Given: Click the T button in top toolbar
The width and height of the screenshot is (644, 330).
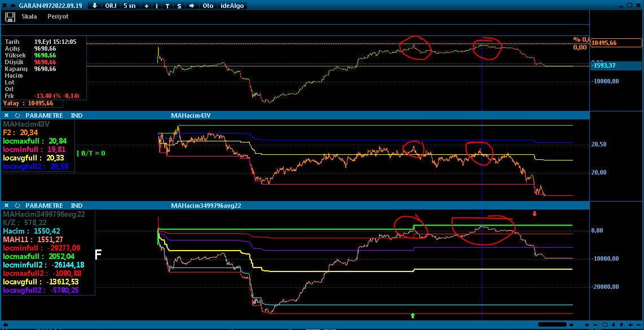Looking at the screenshot, I should click(x=167, y=6).
